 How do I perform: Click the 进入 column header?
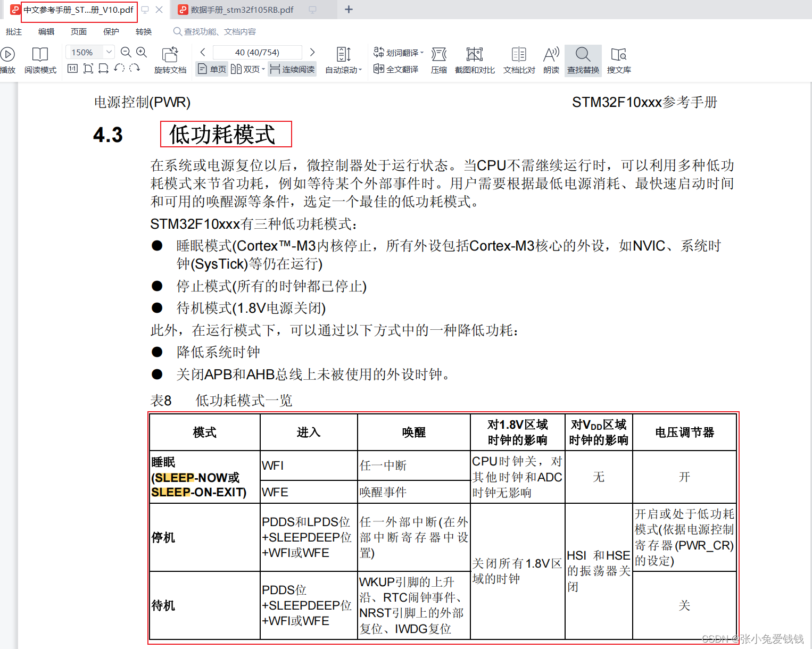pos(309,432)
